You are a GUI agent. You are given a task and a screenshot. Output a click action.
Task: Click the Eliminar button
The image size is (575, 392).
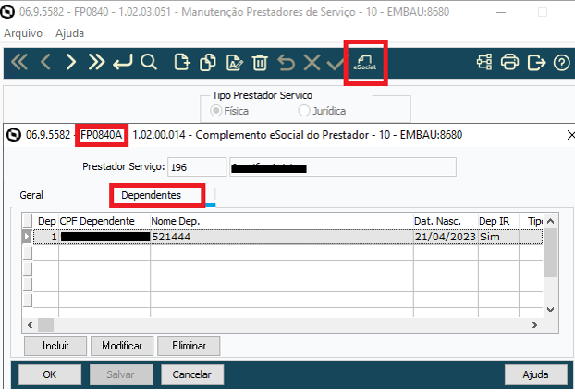pyautogui.click(x=189, y=346)
